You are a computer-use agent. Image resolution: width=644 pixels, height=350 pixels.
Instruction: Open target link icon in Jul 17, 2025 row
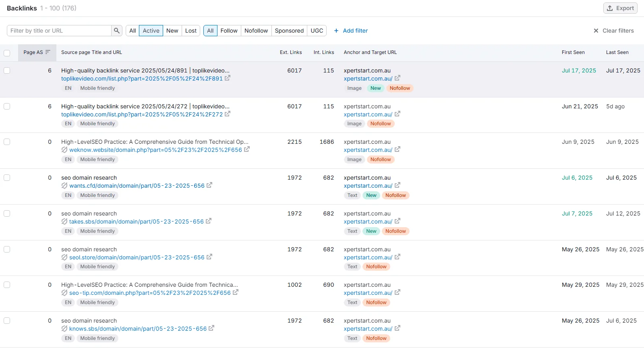[398, 78]
